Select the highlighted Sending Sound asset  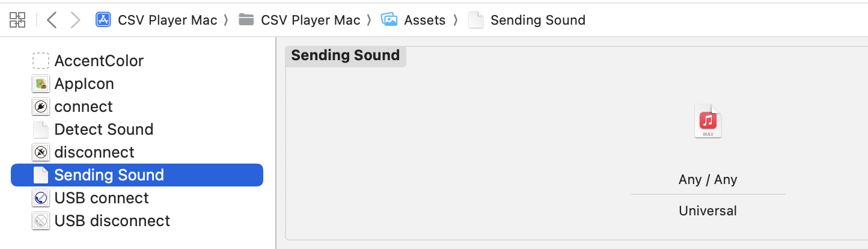137,175
